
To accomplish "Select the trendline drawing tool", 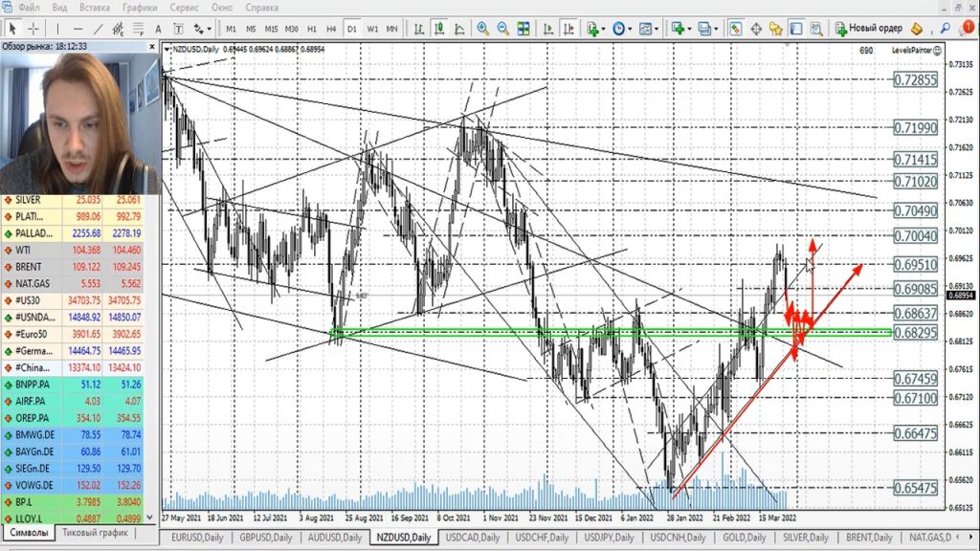I will pyautogui.click(x=97, y=29).
